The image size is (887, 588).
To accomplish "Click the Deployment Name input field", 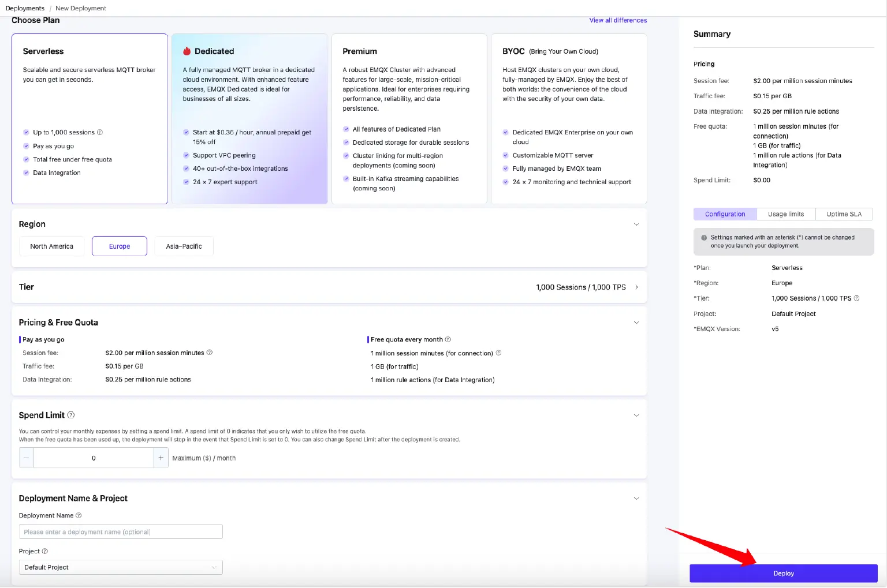I will click(x=121, y=532).
